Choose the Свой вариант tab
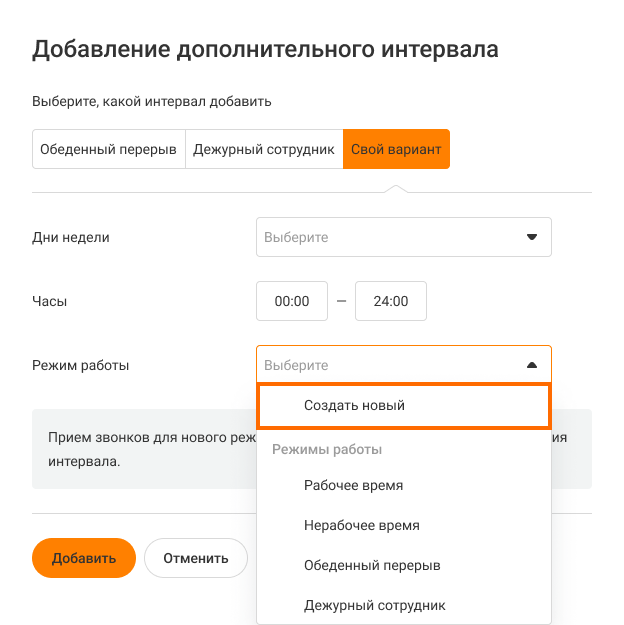Viewport: 624px width, 625px height. (x=396, y=149)
